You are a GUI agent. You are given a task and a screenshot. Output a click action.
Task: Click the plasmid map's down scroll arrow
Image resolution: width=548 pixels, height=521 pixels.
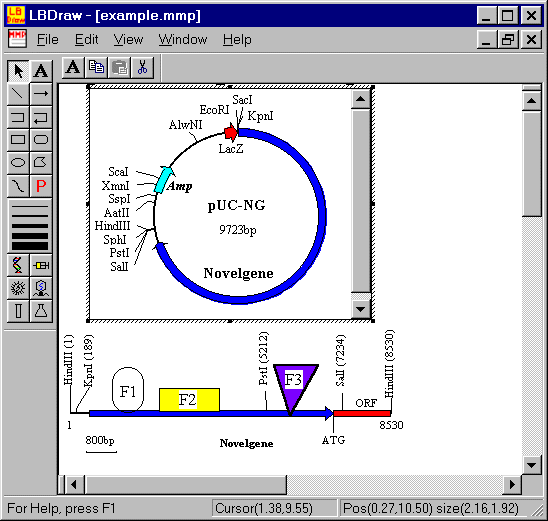tap(360, 309)
